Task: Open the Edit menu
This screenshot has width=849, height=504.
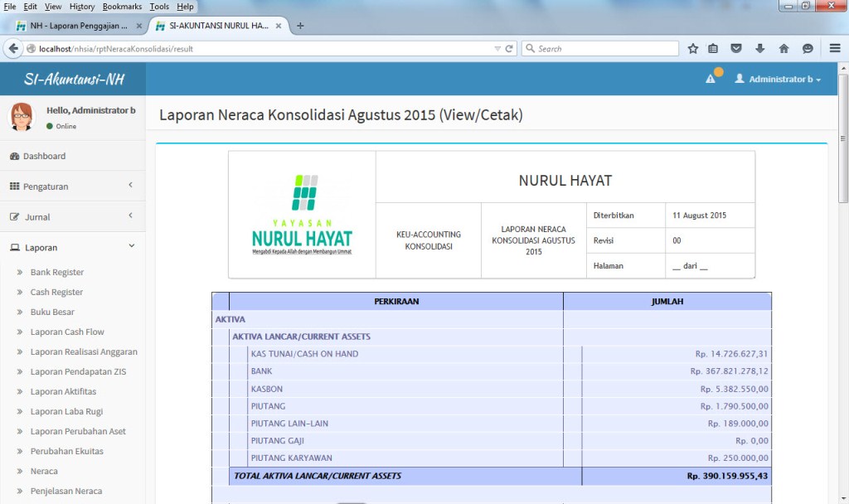Action: coord(31,7)
